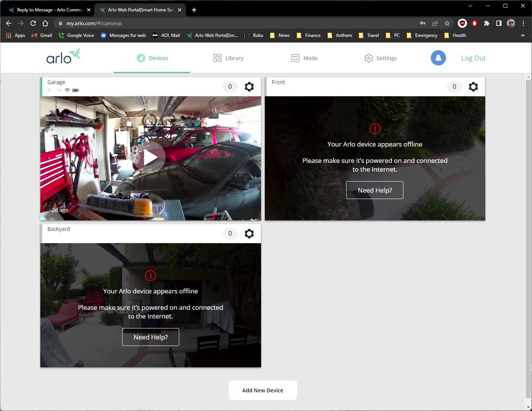
Task: Close the Reply to Message tab
Action: (89, 10)
